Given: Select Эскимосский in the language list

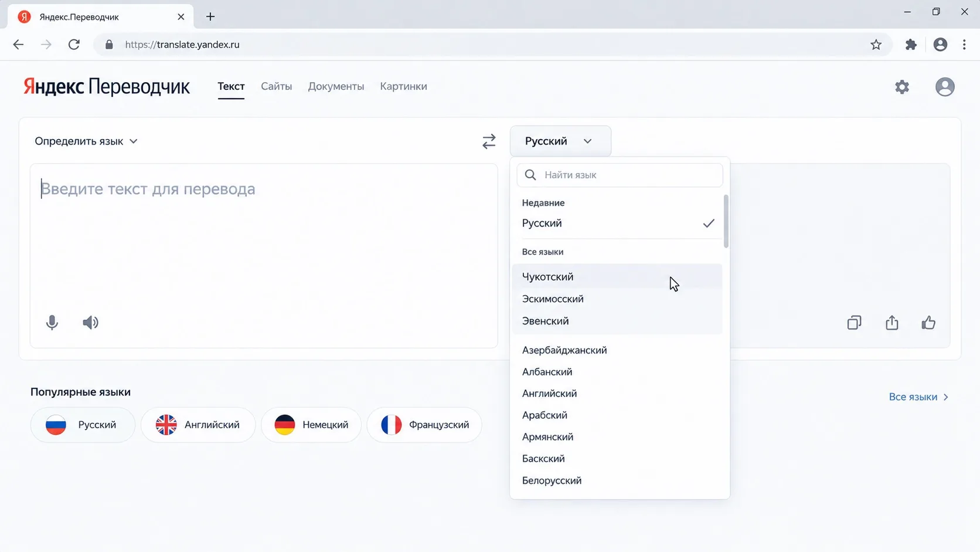Looking at the screenshot, I should (617, 299).
